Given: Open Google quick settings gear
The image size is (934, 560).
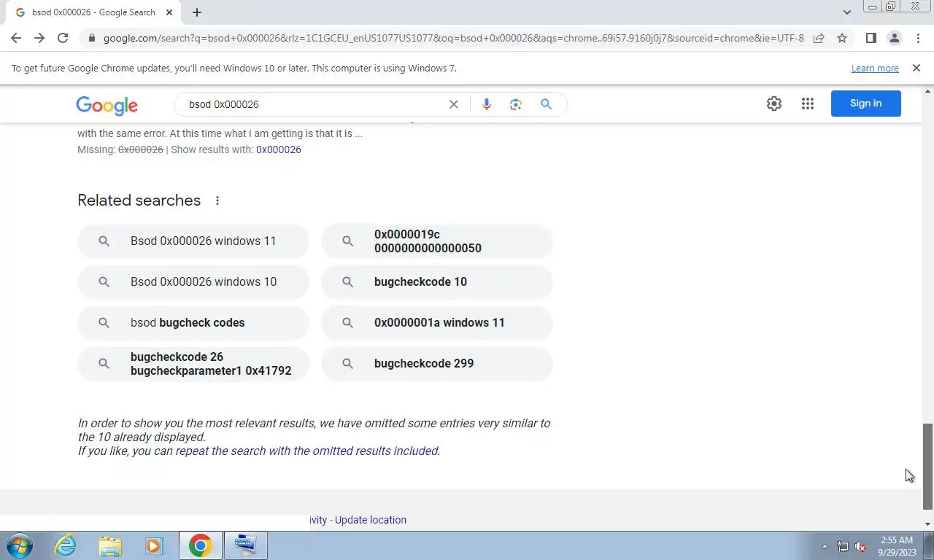Looking at the screenshot, I should (x=774, y=104).
